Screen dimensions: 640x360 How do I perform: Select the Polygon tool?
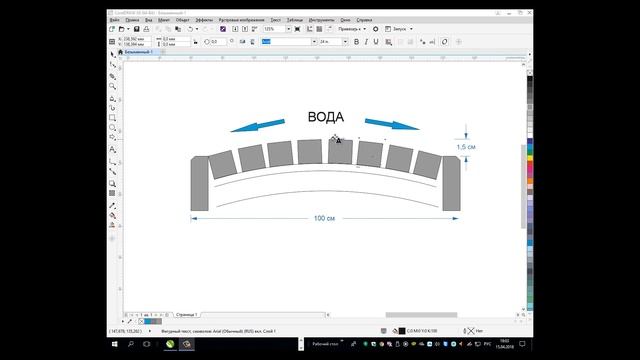(113, 137)
